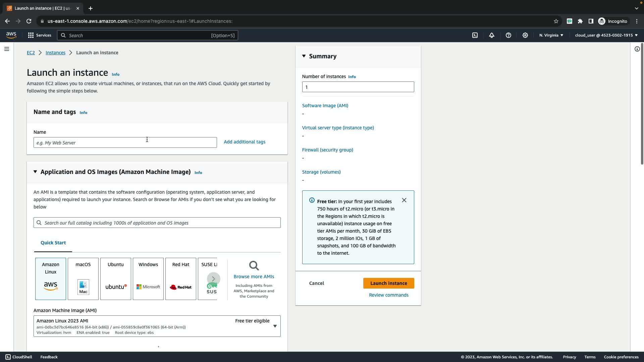This screenshot has height=362, width=644.
Task: Go to the AWS logo home
Action: (x=11, y=35)
